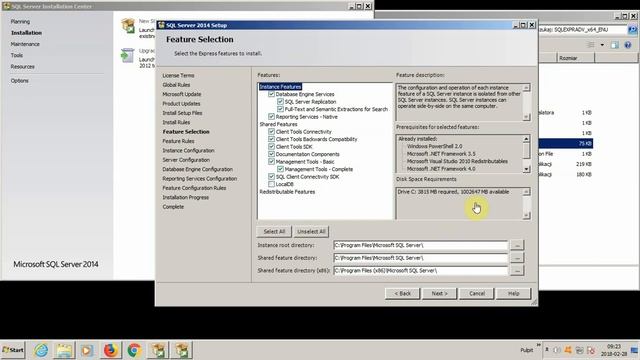Select Shared Features tree node
Screen dimensions: 640x360
tap(278, 124)
